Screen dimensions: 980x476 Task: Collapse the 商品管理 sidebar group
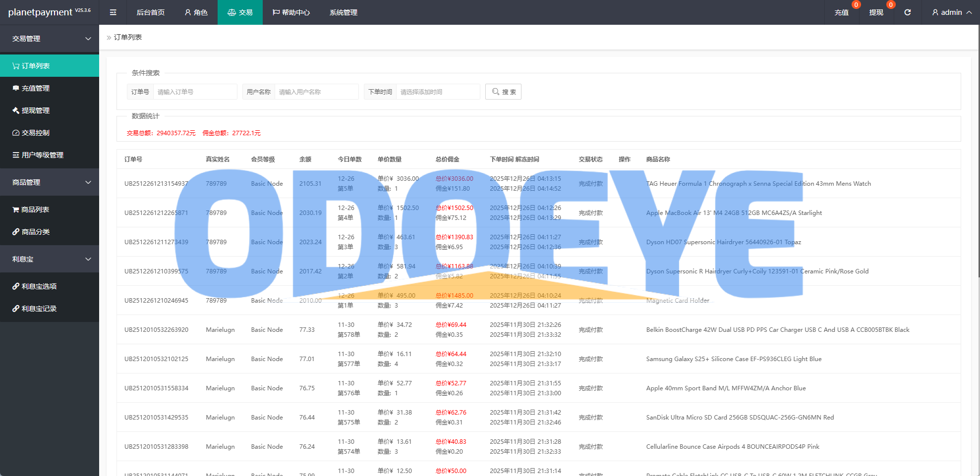[50, 182]
